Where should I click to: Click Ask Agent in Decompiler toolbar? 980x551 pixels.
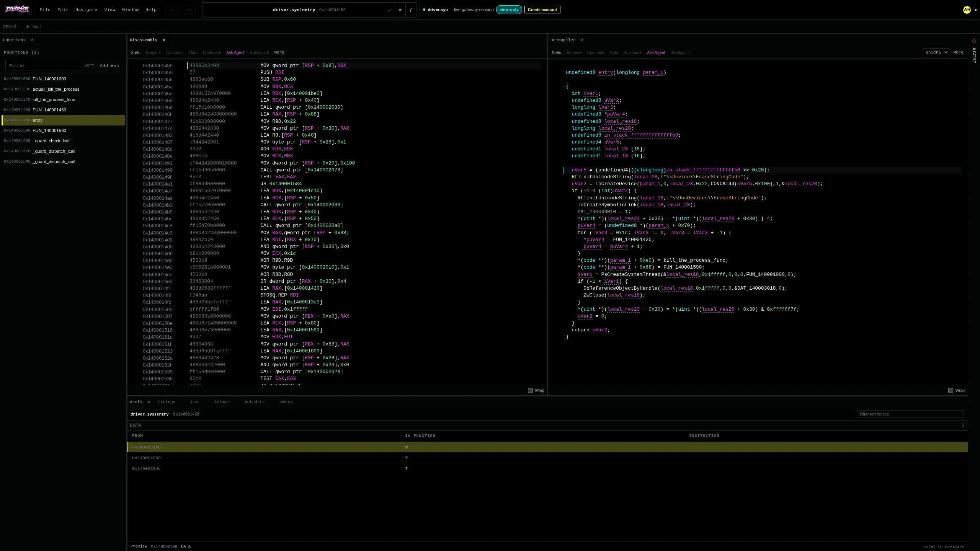[656, 52]
